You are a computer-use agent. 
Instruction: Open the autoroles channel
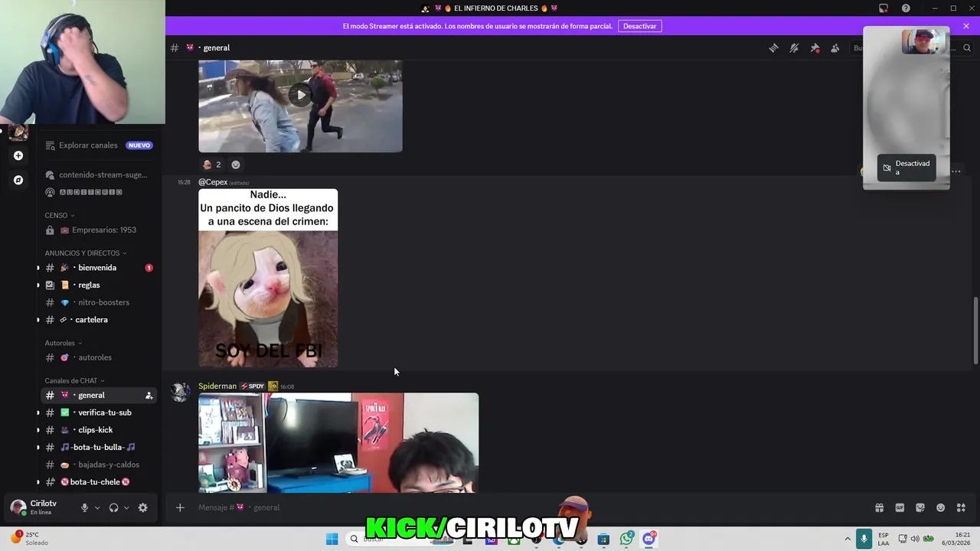click(99, 357)
